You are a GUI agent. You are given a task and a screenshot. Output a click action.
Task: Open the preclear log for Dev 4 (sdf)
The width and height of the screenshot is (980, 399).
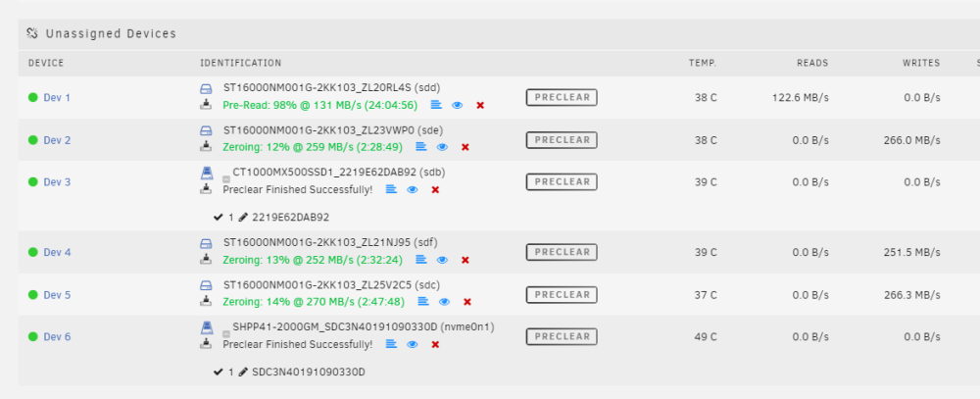421,259
